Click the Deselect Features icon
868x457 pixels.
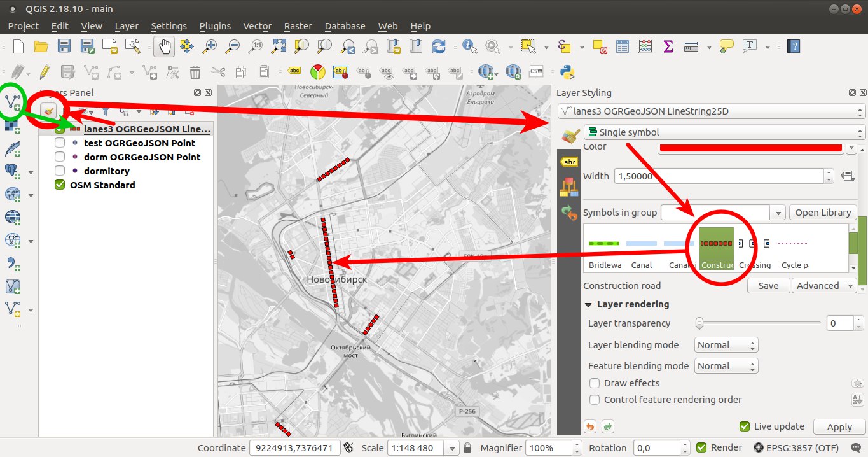(598, 46)
